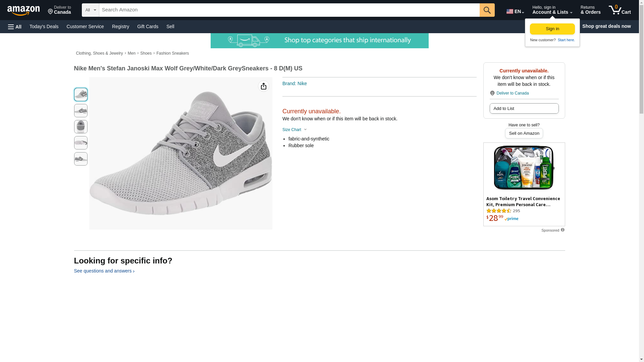The image size is (644, 362).
Task: Click the Amazon logo
Action: point(23,10)
